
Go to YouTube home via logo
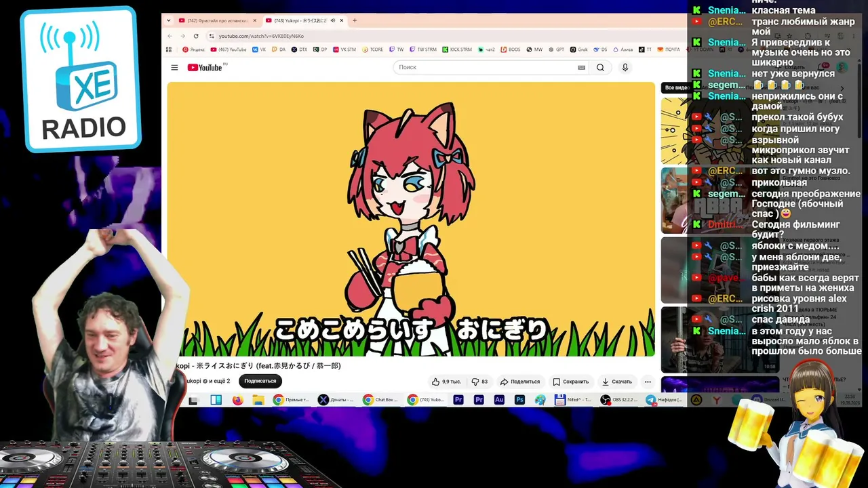[205, 67]
